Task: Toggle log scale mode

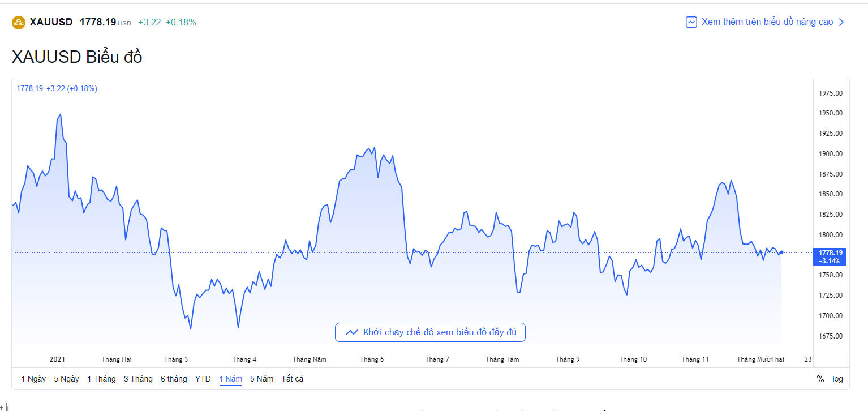Action: tap(837, 379)
